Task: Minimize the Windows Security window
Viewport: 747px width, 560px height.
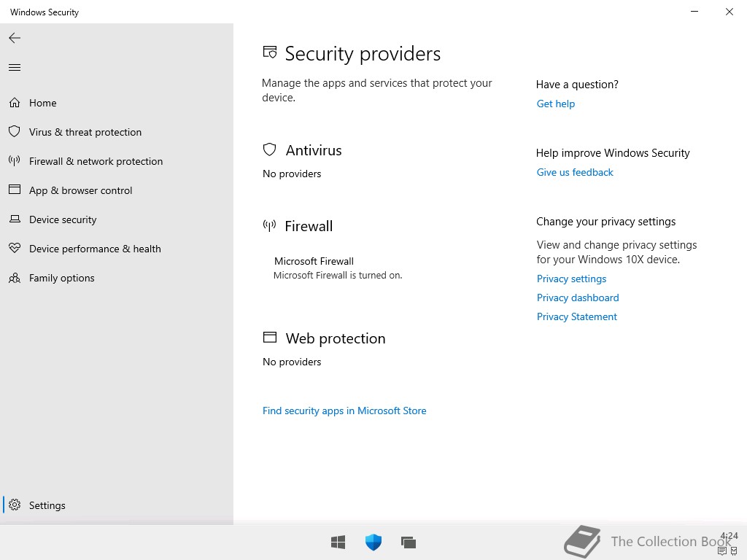Action: (694, 12)
